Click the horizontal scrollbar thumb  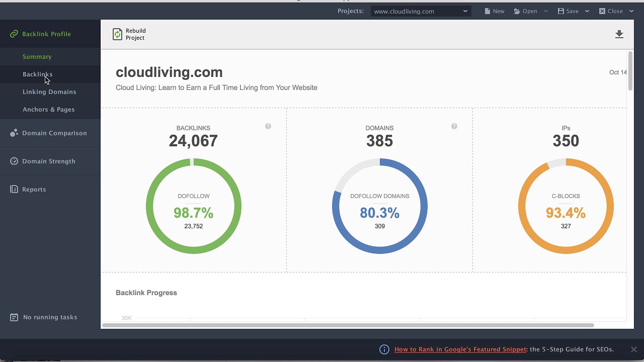pos(348,325)
